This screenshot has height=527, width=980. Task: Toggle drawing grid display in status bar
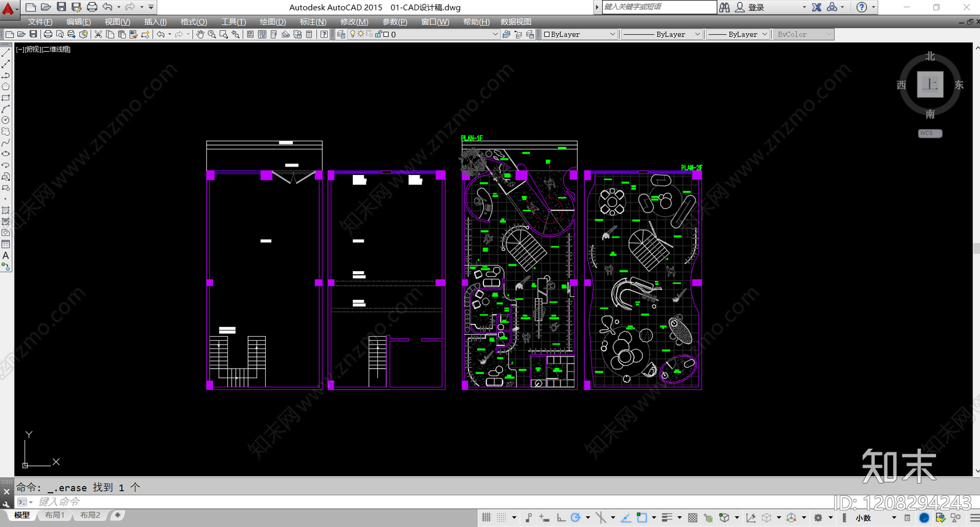pyautogui.click(x=486, y=518)
